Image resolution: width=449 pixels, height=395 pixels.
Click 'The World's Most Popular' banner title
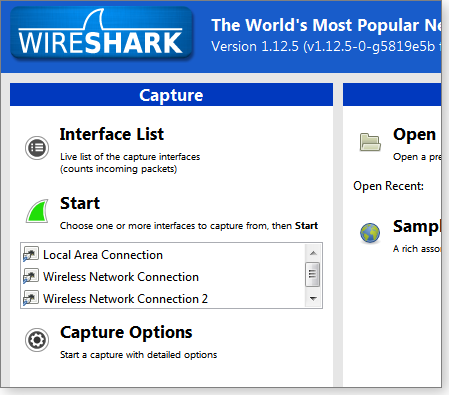tap(326, 25)
